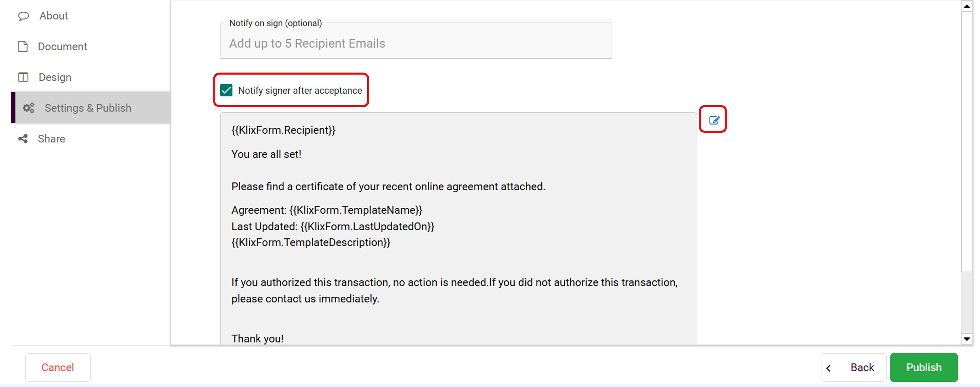Viewport: 980px width, 387px height.
Task: Click the Document page icon in sidebar
Action: pyautogui.click(x=23, y=46)
